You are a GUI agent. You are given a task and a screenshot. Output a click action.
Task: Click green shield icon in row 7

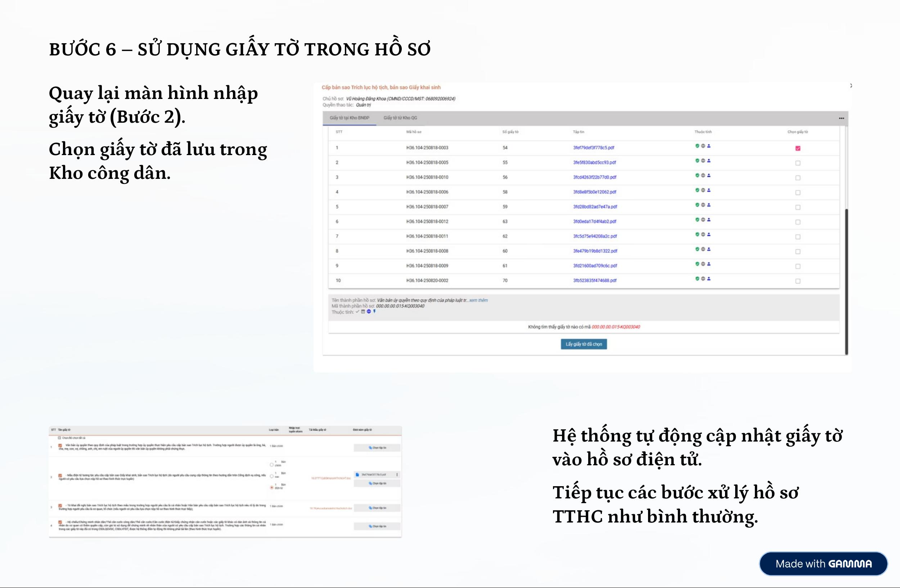[697, 234]
